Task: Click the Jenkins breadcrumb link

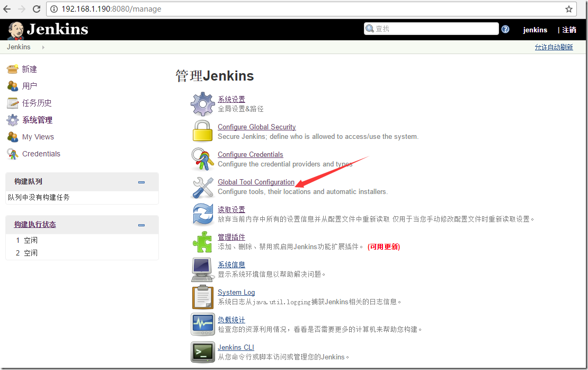Action: [x=19, y=47]
